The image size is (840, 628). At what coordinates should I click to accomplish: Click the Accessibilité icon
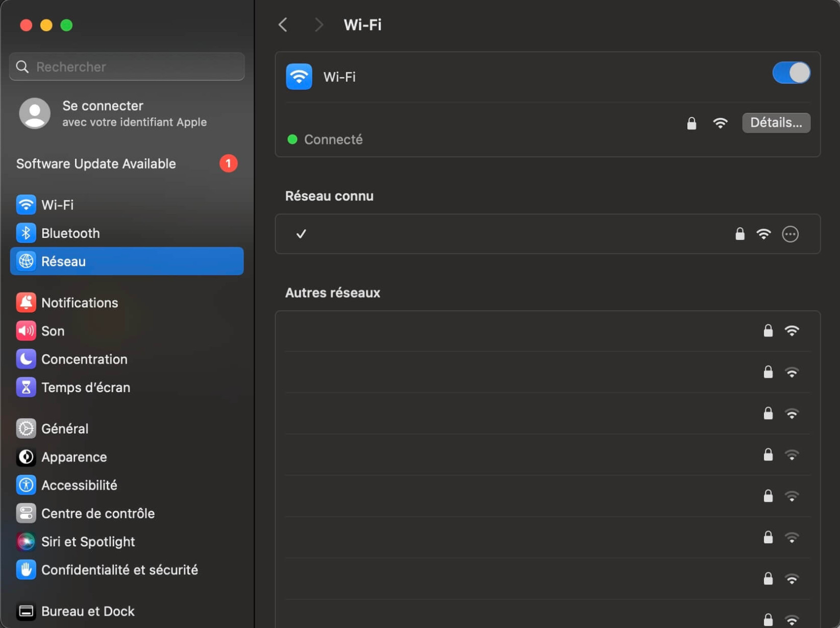tap(26, 485)
